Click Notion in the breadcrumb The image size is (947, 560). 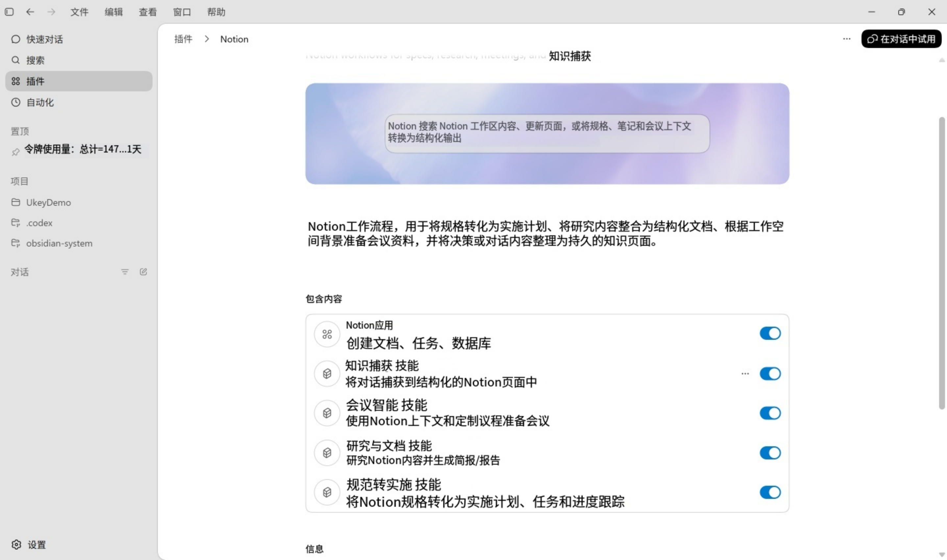(x=234, y=39)
